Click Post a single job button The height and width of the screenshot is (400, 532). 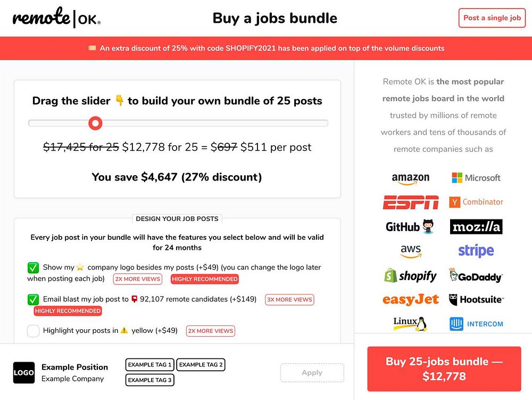pyautogui.click(x=492, y=18)
